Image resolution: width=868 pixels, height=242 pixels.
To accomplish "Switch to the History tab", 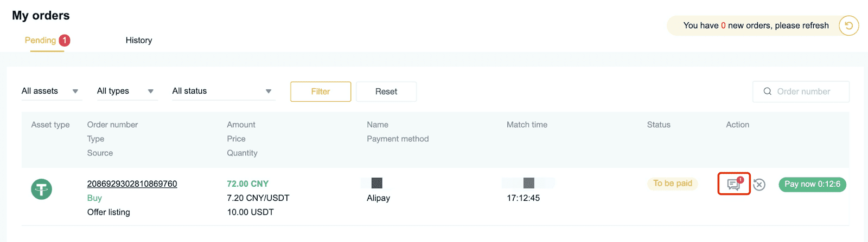I will (139, 40).
